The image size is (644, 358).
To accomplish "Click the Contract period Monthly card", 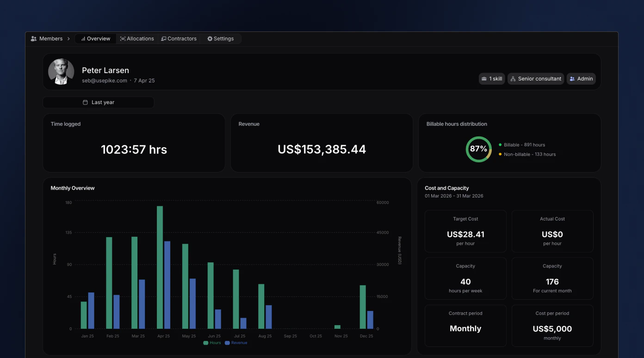I will pyautogui.click(x=465, y=326).
